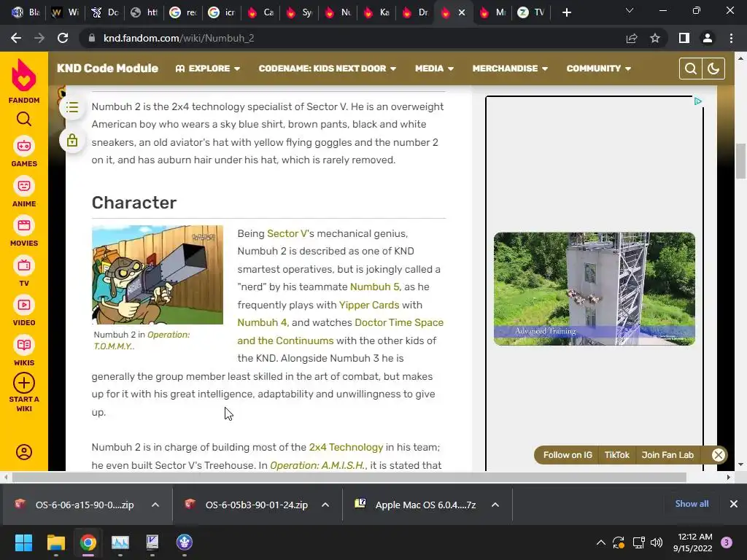Open the Operation: A.M.I.S.H. link

click(x=318, y=465)
